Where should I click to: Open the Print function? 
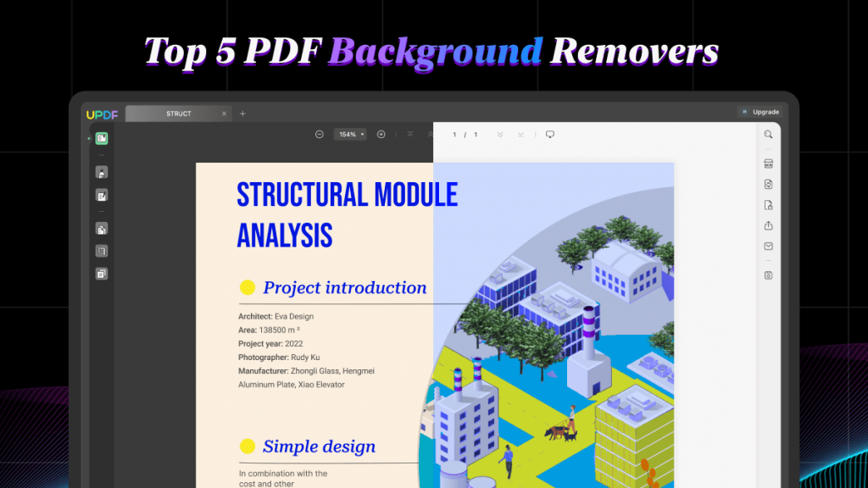coord(768,163)
